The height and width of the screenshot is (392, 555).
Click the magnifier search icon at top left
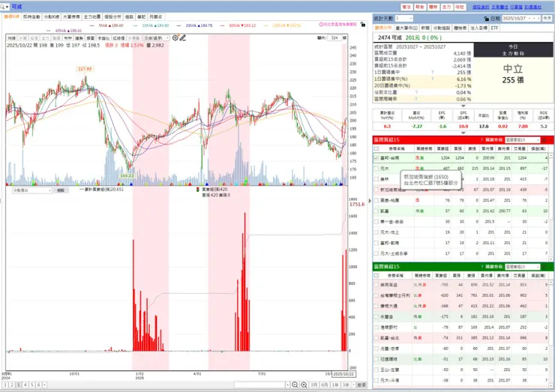pyautogui.click(x=3, y=7)
